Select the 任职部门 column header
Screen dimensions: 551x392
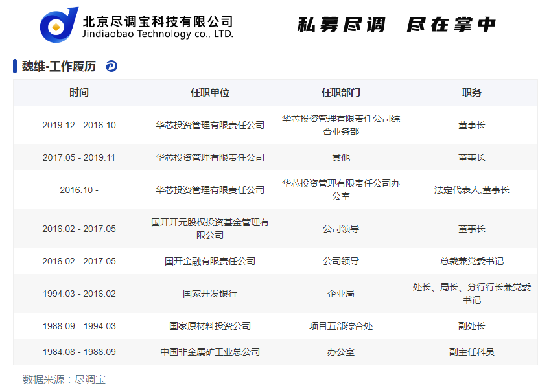click(341, 93)
